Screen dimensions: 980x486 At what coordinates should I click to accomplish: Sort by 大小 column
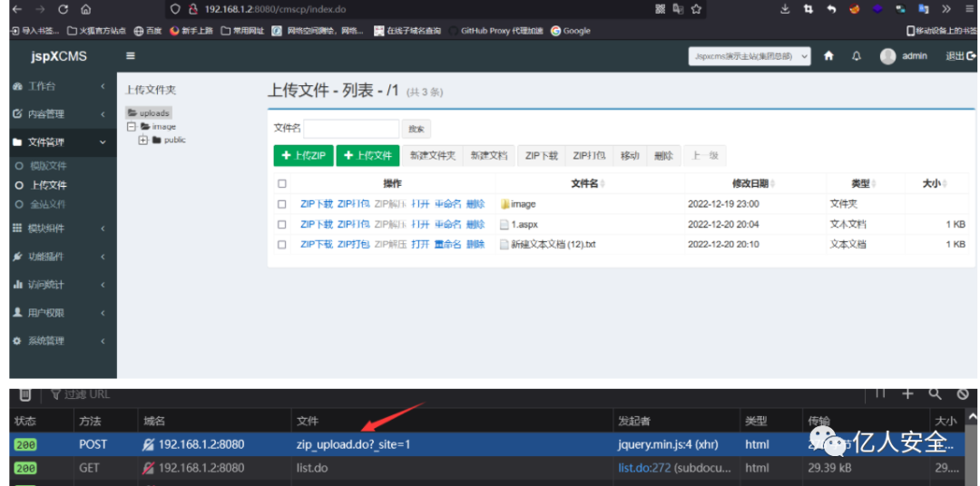pos(935,184)
